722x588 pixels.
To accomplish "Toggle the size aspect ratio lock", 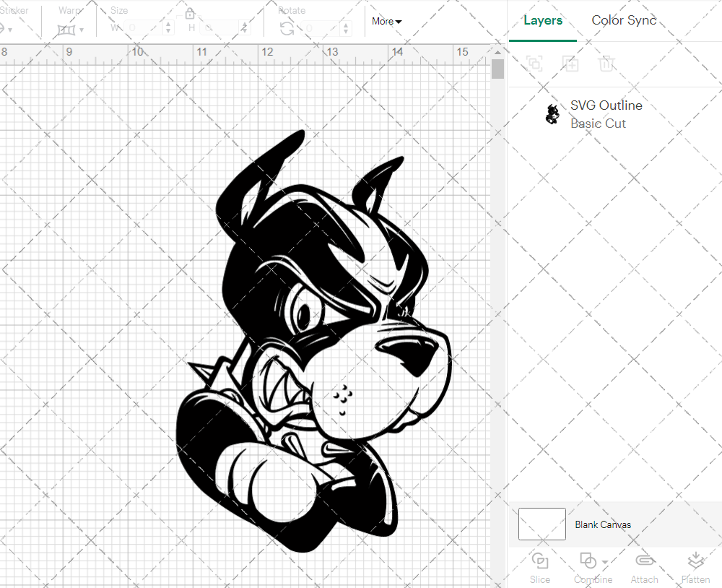I will pos(190,13).
